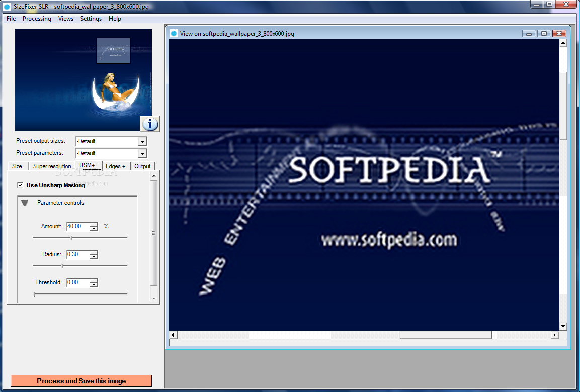The width and height of the screenshot is (580, 392).
Task: Decrease Threshold with down spinner arrow
Action: pyautogui.click(x=94, y=285)
